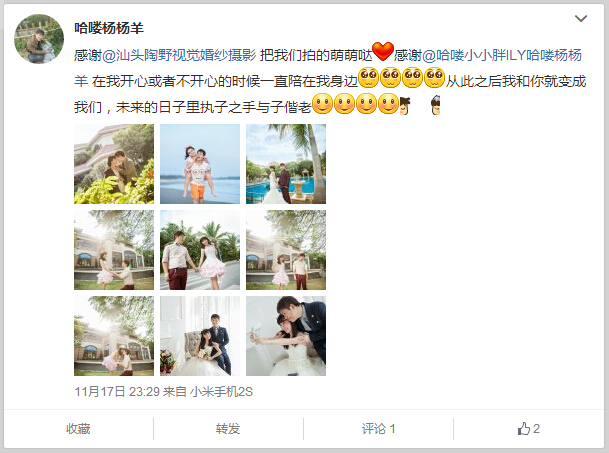Open the indoor sofa wedding dress photo
Viewport: 609px width, 453px height.
pyautogui.click(x=200, y=336)
